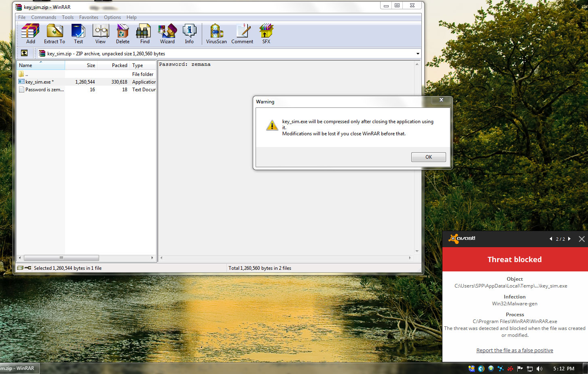Click 'Total 1,260,560 bytes in 2 files' status
Viewport: 588px width, 374px height.
coord(260,268)
